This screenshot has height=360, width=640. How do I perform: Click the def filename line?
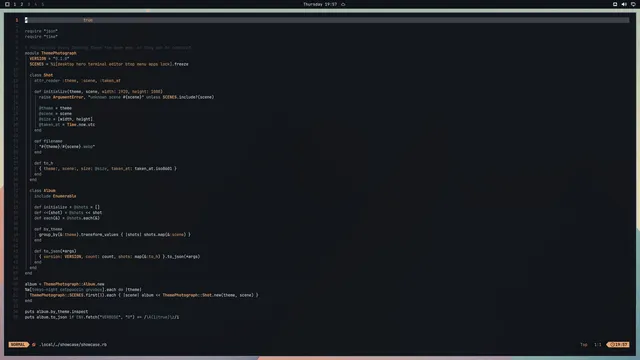point(48,141)
